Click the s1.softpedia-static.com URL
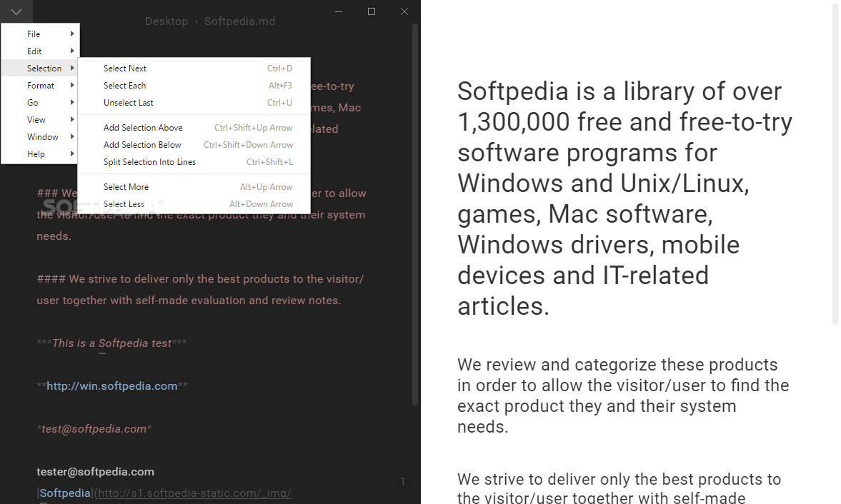 point(194,493)
